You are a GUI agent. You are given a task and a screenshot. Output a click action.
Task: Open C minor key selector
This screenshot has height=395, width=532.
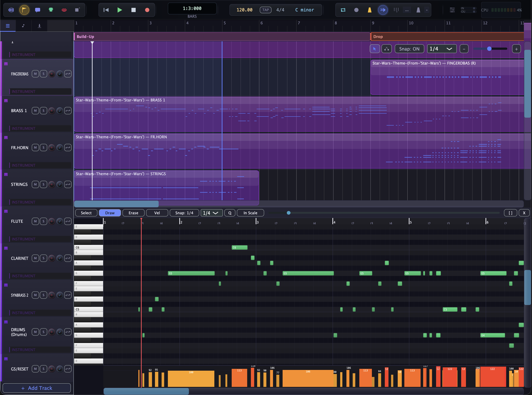click(x=304, y=10)
